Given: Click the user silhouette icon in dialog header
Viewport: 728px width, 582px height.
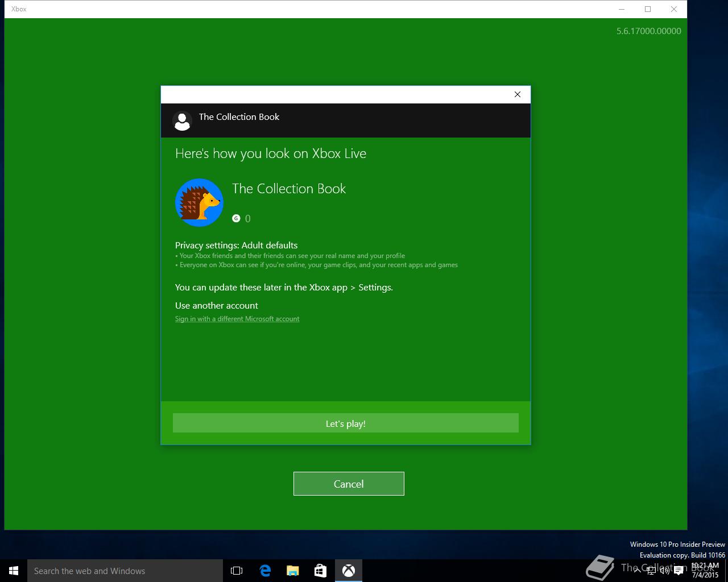Looking at the screenshot, I should point(182,120).
